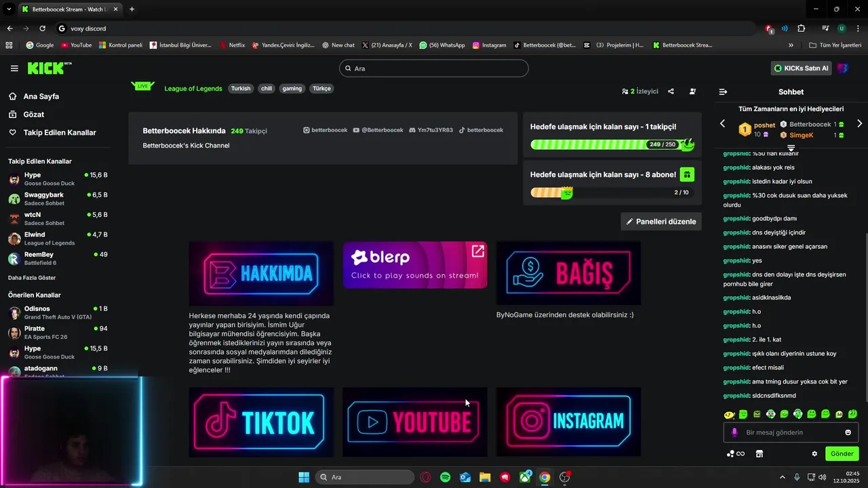Open Chrome profile avatar U
This screenshot has height=488, width=868.
842,28
